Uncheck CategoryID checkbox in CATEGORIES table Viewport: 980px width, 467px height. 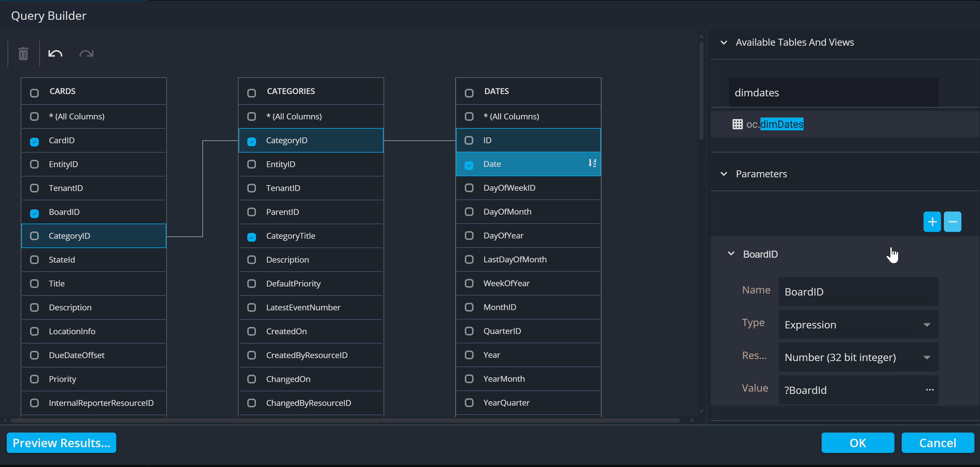(251, 141)
